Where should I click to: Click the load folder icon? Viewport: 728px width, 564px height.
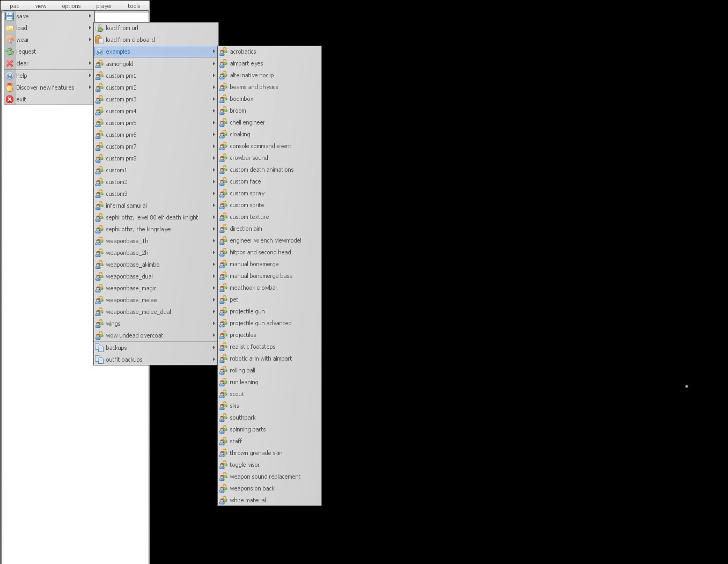(10, 28)
